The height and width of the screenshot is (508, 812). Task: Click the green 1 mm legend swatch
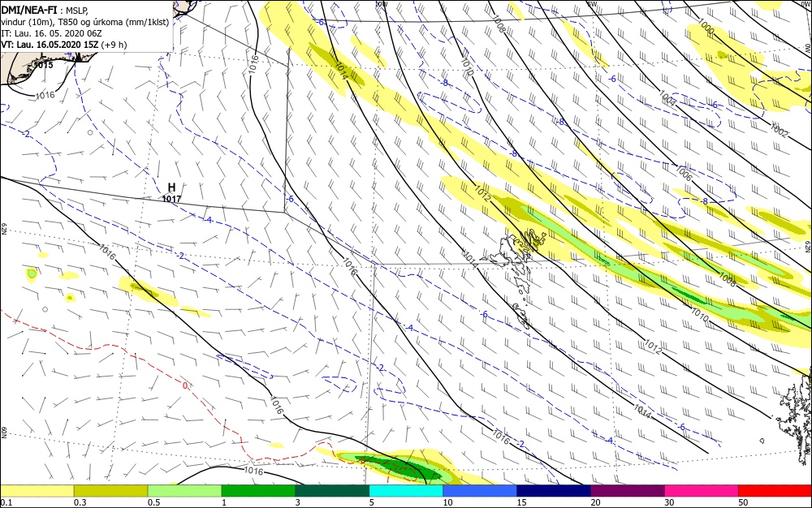tap(258, 491)
